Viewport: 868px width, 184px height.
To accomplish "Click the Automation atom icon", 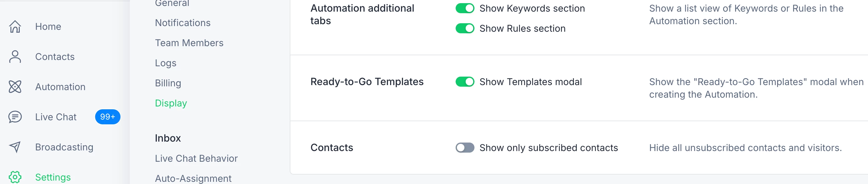I will click(15, 87).
